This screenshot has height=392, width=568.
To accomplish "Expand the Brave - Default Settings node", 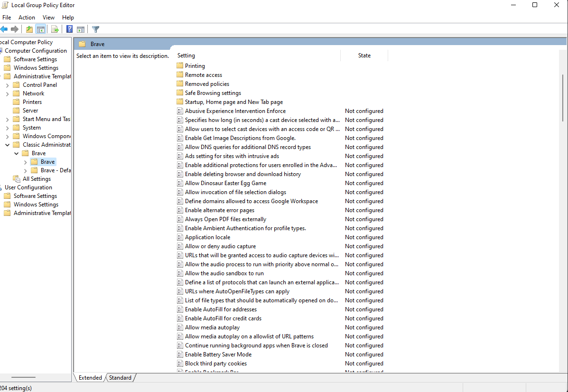I will 25,171.
